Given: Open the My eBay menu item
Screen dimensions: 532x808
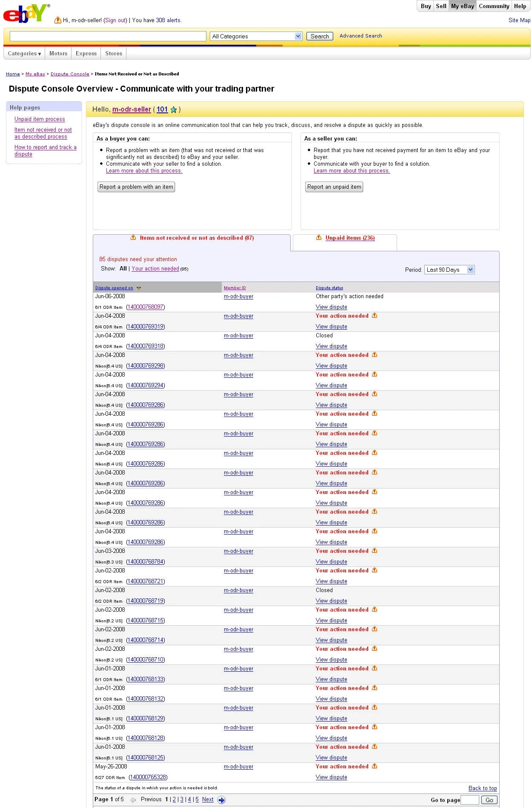Looking at the screenshot, I should [463, 6].
